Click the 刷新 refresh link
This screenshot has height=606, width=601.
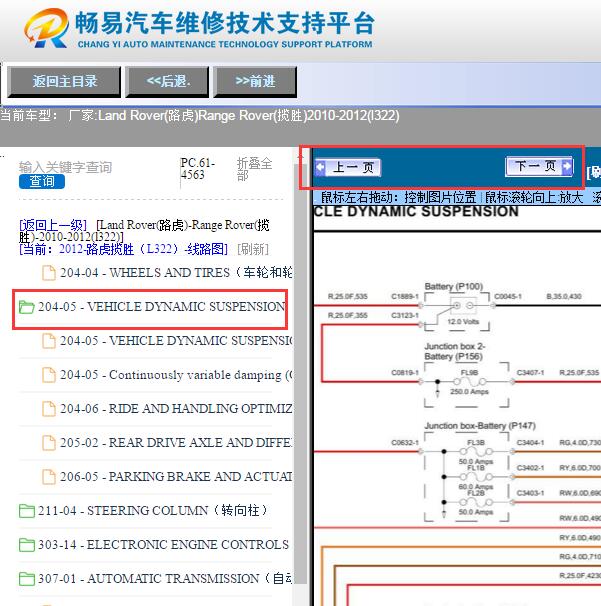pyautogui.click(x=253, y=249)
